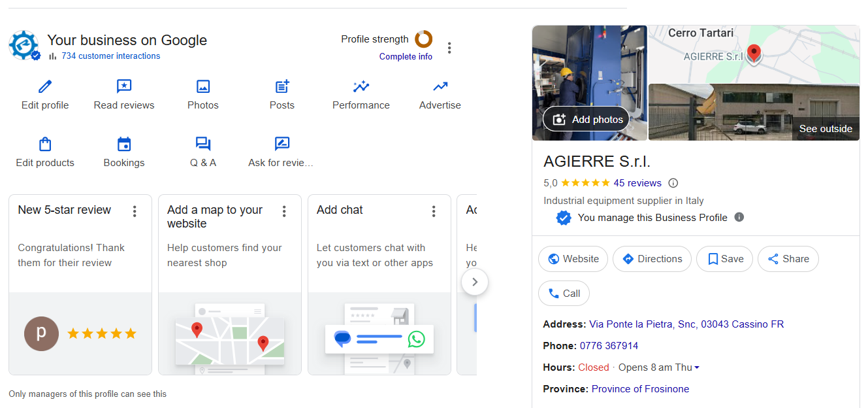
Task: Open Edit products shopping bag icon
Action: [45, 144]
